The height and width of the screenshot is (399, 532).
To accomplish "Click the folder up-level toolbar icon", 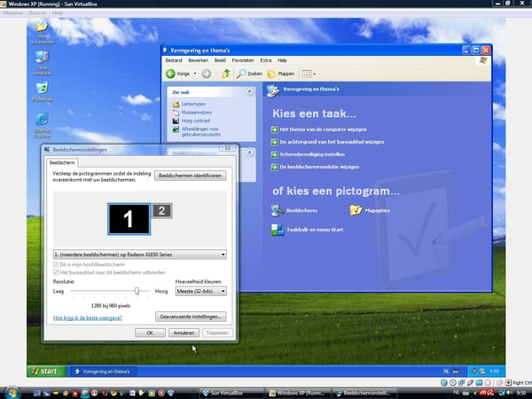I will (x=226, y=74).
